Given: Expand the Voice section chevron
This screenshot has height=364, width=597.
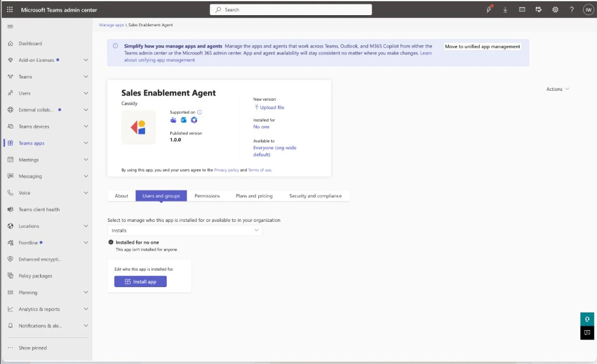Looking at the screenshot, I should (86, 193).
